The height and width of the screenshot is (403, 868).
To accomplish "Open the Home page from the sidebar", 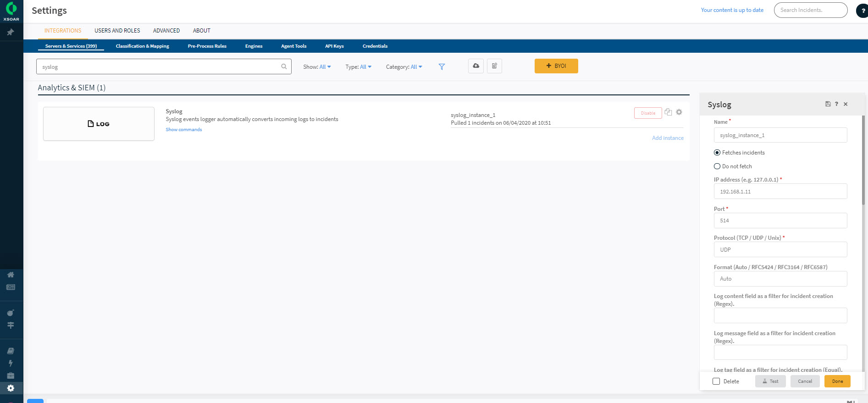I will coord(11,275).
